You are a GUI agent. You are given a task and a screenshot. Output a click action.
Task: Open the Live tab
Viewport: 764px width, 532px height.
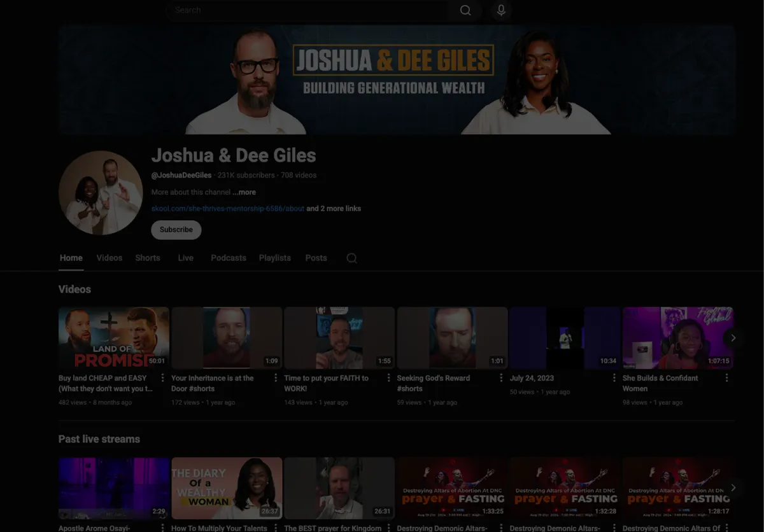coord(185,258)
